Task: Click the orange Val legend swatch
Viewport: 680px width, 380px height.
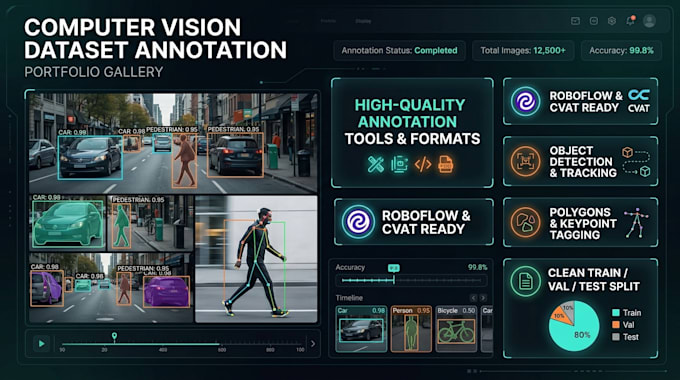Action: [x=615, y=324]
